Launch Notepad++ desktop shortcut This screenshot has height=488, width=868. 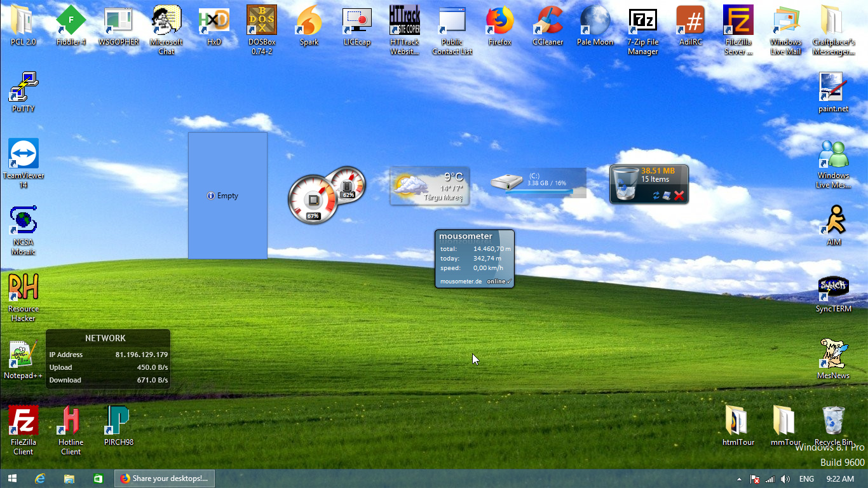coord(23,360)
